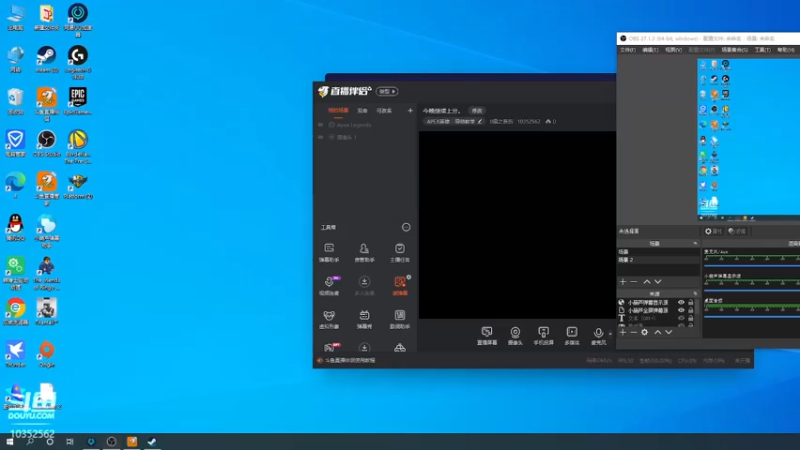Toggle lock for first OBS source row
This screenshot has width=800, height=450.
click(691, 303)
